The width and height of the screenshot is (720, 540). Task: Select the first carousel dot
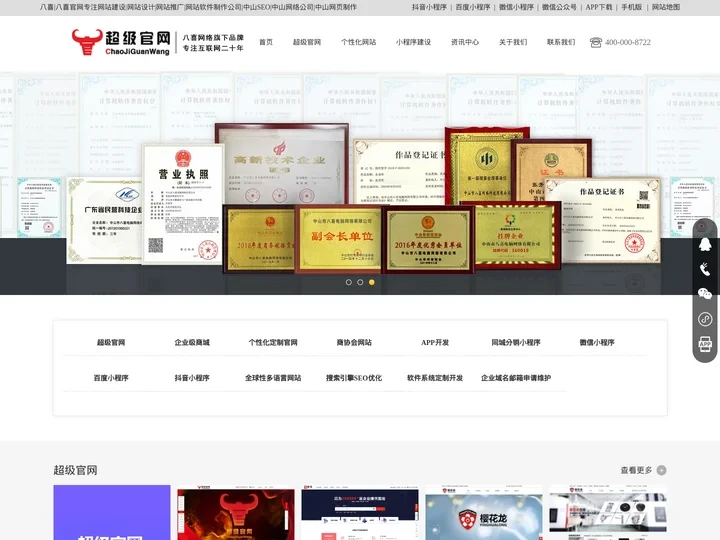349,282
